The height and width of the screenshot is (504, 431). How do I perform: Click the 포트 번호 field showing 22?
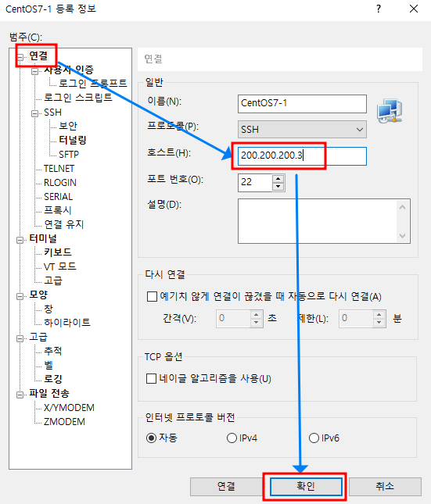(255, 183)
